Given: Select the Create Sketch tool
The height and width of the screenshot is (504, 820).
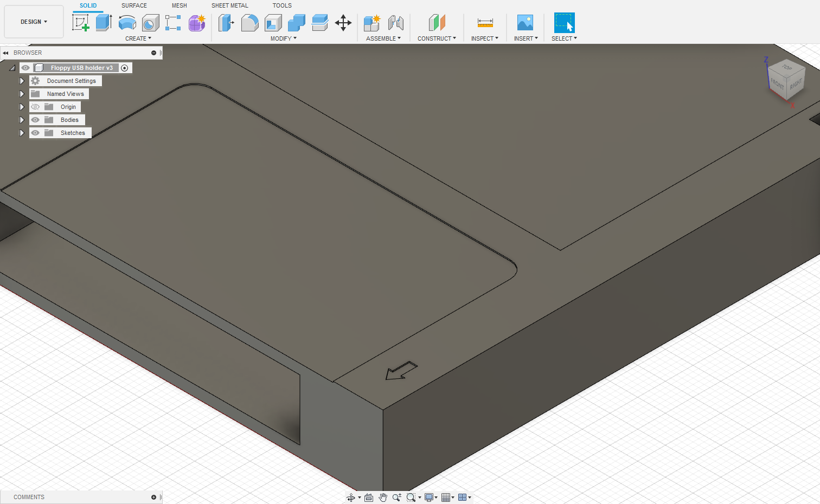Looking at the screenshot, I should pos(81,23).
